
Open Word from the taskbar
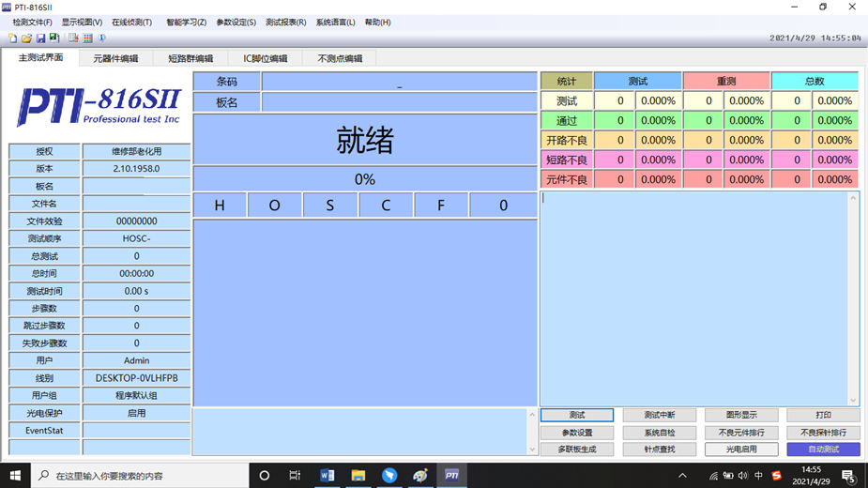(x=327, y=475)
